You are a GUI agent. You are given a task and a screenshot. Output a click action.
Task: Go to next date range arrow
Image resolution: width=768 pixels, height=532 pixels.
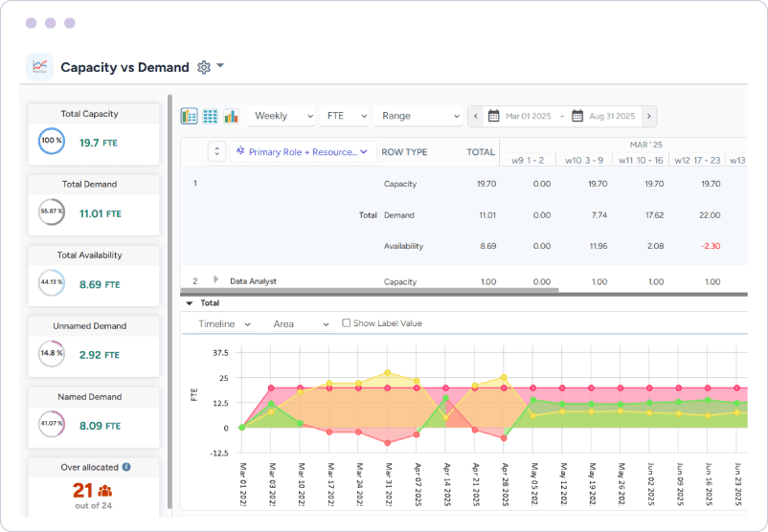(649, 117)
